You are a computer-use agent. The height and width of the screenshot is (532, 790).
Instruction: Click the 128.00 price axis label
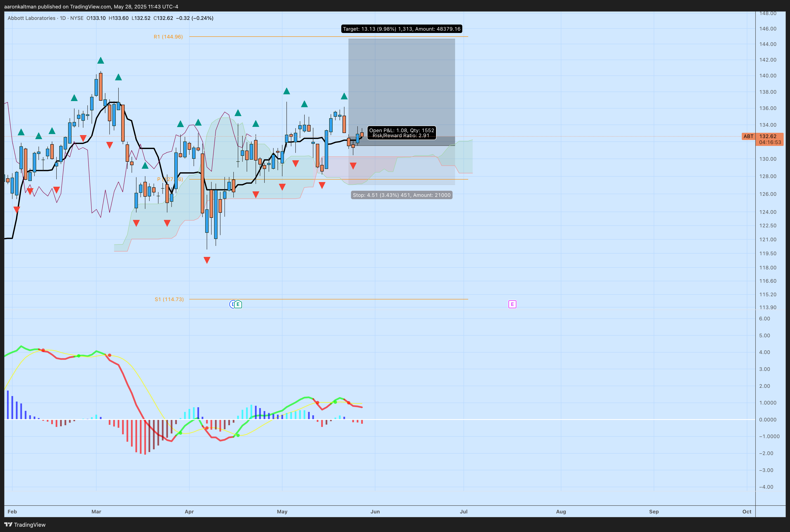point(768,176)
